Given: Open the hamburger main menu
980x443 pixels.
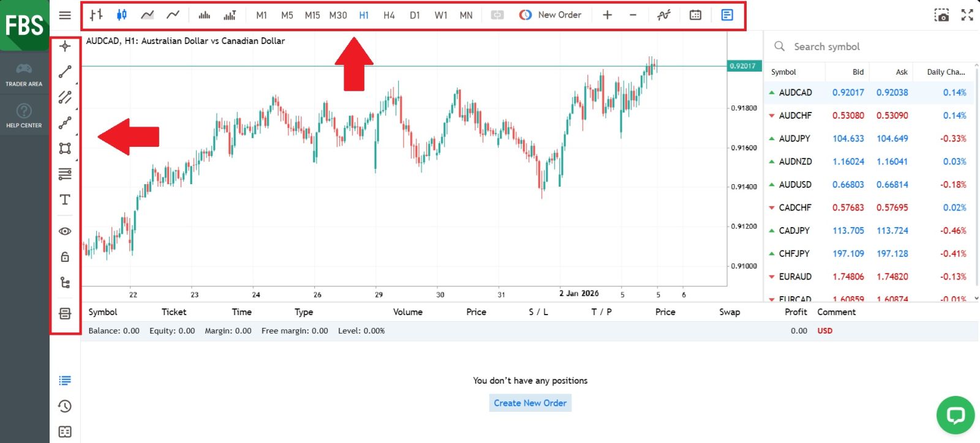Looking at the screenshot, I should click(65, 15).
